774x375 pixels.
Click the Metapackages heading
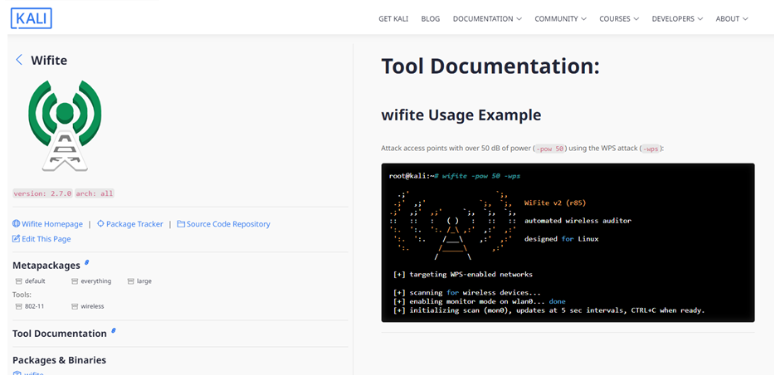46,265
